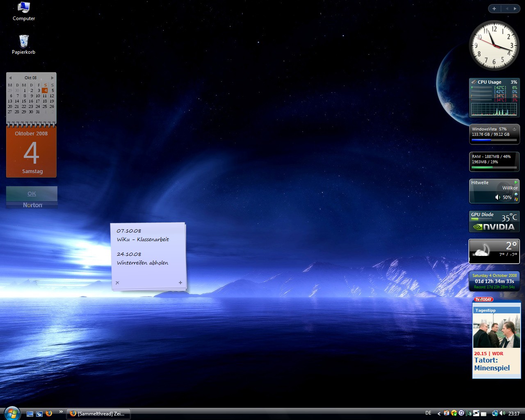The image size is (525, 420).
Task: Go to previous month in calendar gadget
Action: click(10, 78)
